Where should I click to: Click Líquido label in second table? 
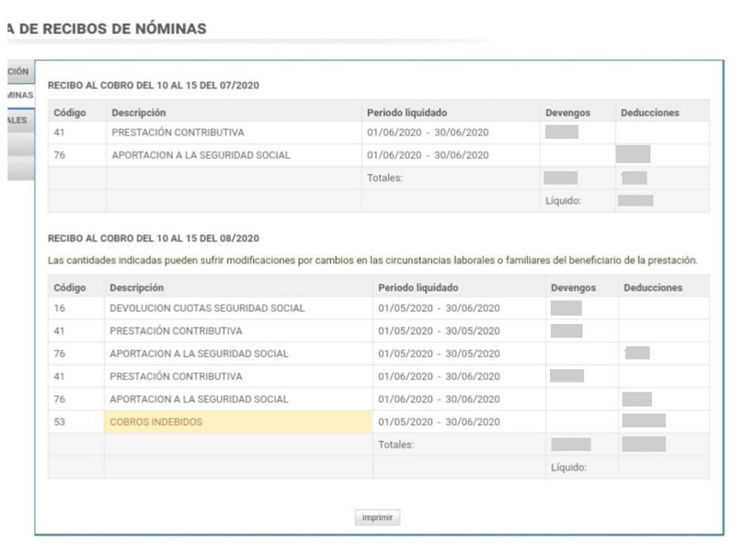coord(568,467)
